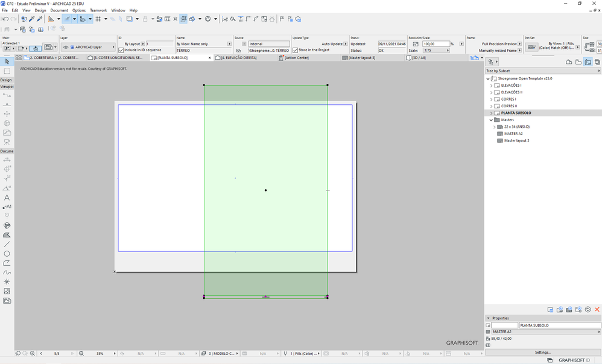Open the Layout Book view in Navigator
602x364 pixels.
[588, 62]
